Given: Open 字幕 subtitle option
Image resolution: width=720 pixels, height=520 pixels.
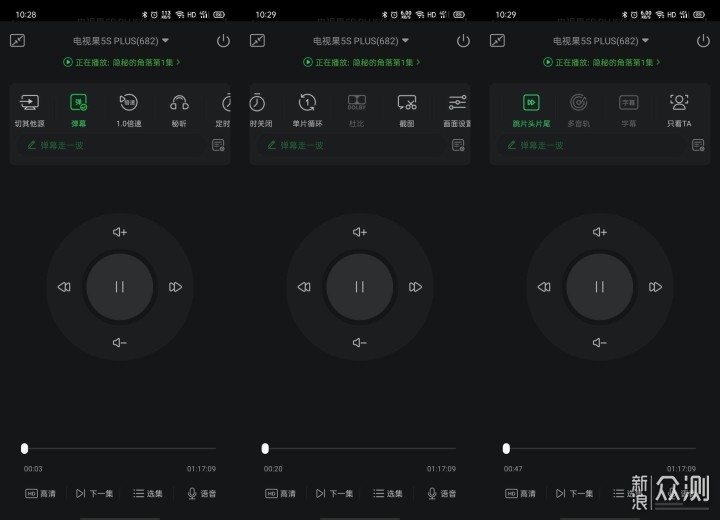Looking at the screenshot, I should pyautogui.click(x=629, y=102).
